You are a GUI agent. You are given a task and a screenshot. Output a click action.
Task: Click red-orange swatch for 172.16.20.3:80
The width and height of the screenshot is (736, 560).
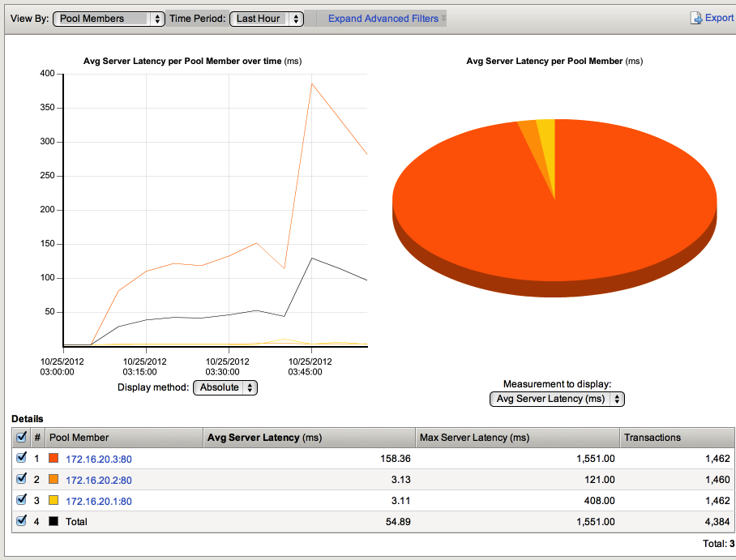[x=54, y=459]
